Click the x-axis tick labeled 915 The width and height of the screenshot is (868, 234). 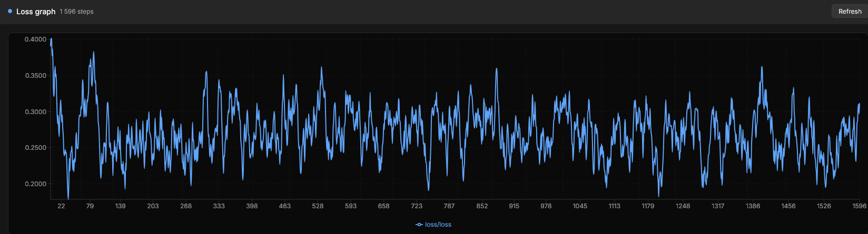(514, 206)
